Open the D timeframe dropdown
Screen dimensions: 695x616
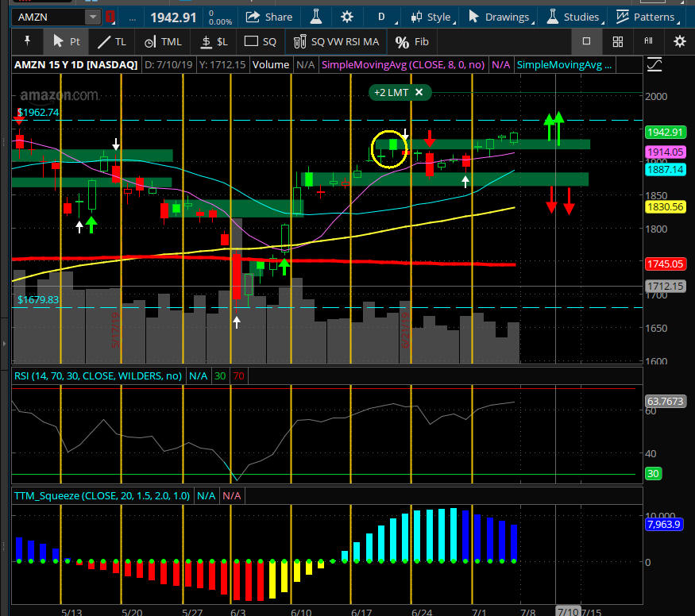pos(386,17)
